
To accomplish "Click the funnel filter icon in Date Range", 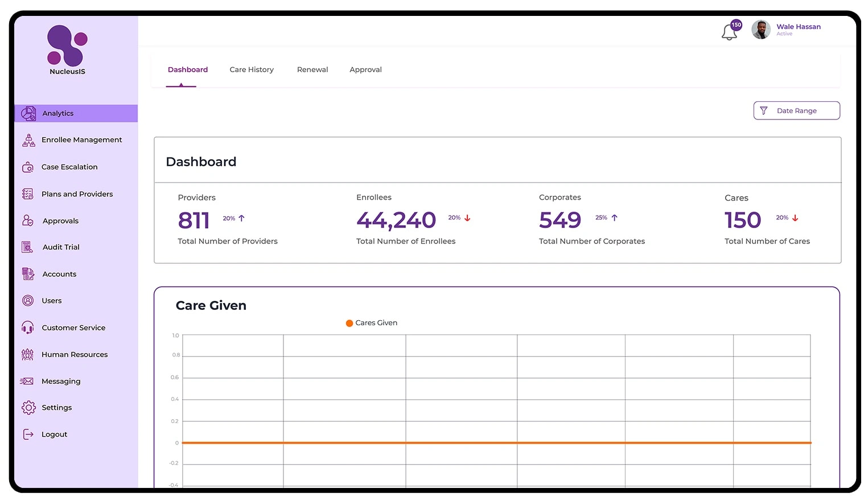I will pos(764,110).
